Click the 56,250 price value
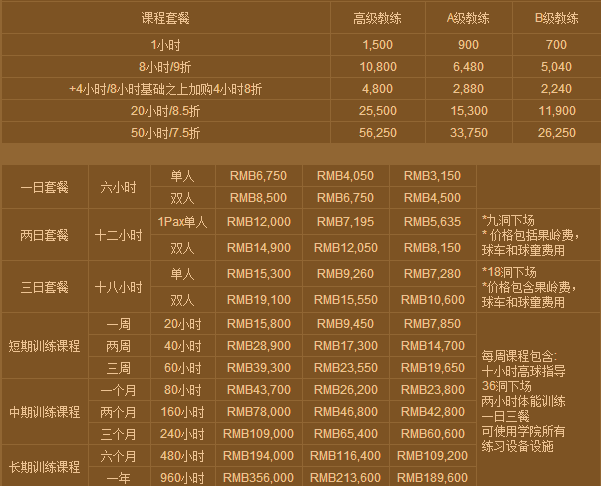This screenshot has height=486, width=601. (x=377, y=131)
